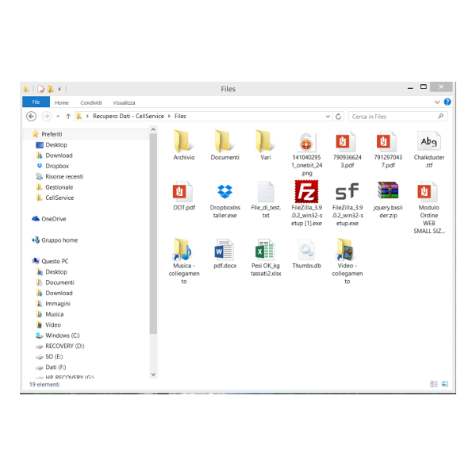Select the onebit_24 png image file
476x476 pixels.
pos(306,154)
